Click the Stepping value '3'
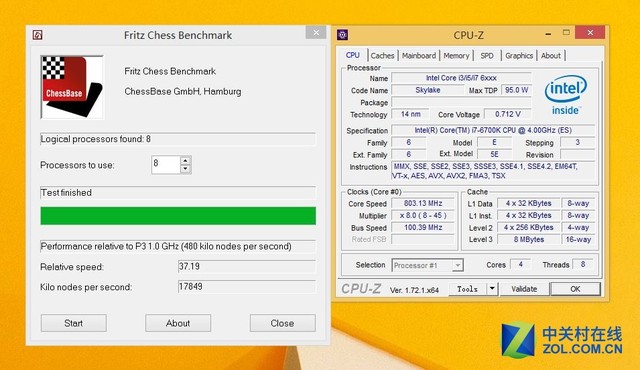The width and height of the screenshot is (640, 370). (578, 142)
